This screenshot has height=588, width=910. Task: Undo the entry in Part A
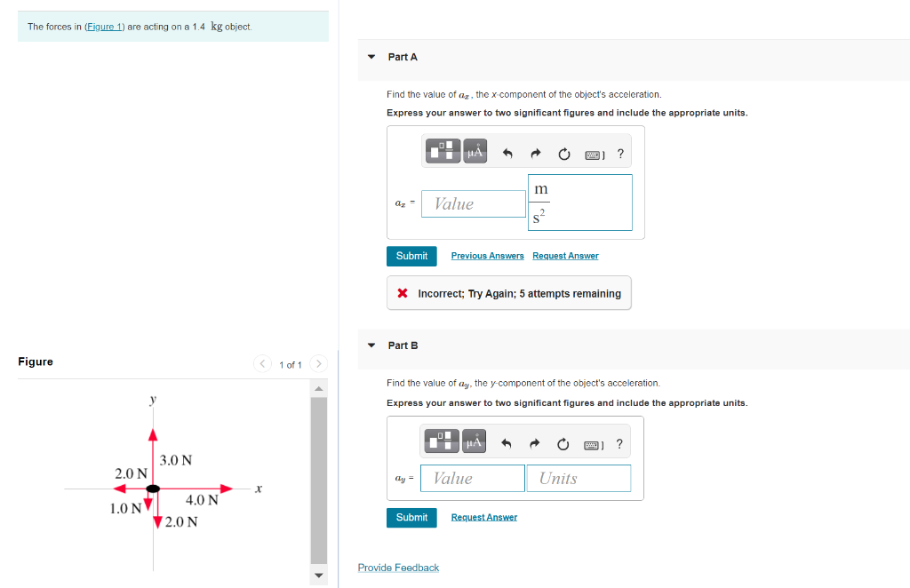click(507, 154)
